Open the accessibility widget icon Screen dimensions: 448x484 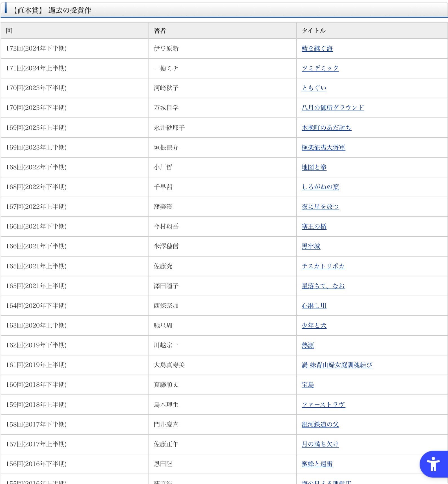(434, 464)
